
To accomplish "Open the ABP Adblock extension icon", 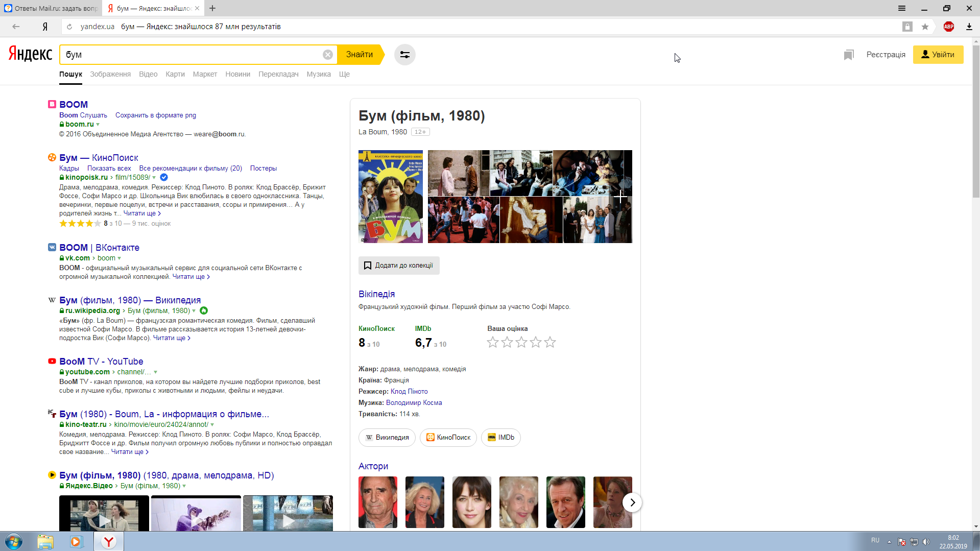I will pyautogui.click(x=949, y=27).
